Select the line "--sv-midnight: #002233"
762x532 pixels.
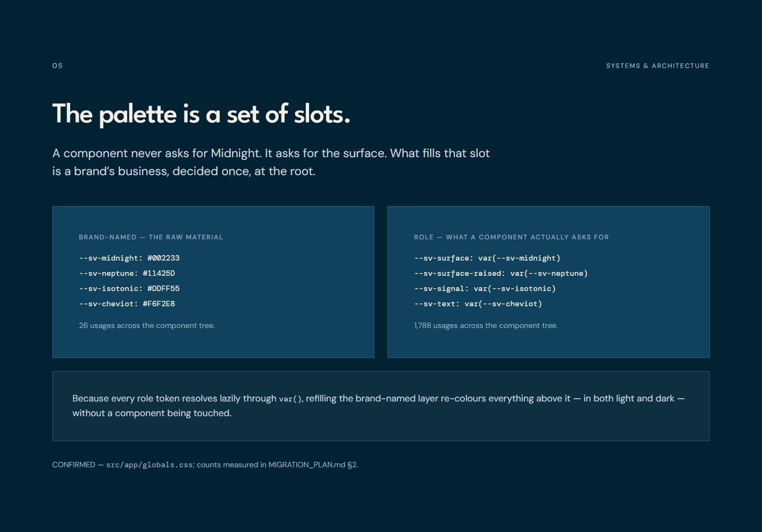tap(129, 258)
